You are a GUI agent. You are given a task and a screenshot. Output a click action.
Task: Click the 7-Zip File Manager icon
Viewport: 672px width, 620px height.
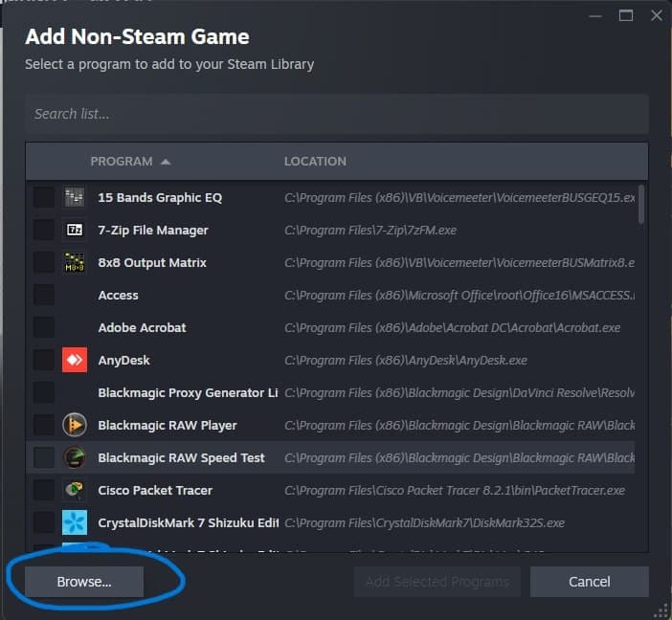click(74, 230)
